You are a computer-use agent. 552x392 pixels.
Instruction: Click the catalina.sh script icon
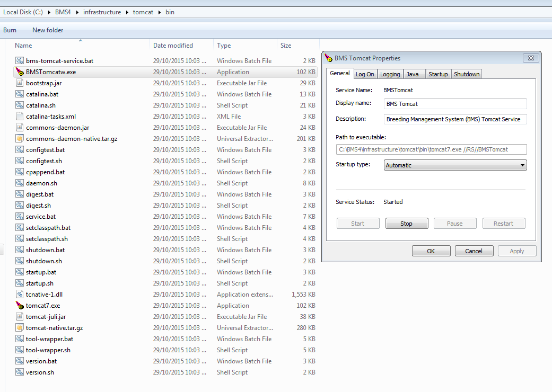pyautogui.click(x=20, y=105)
